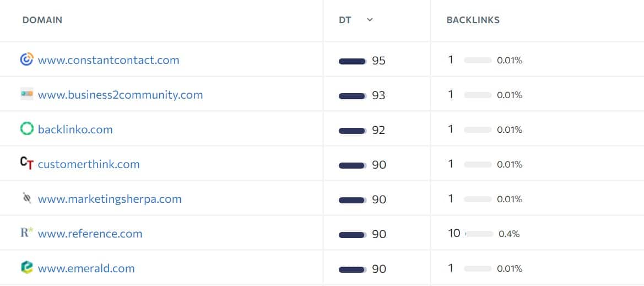
Task: Click the 0.4% backlinks progress bar
Action: (479, 234)
